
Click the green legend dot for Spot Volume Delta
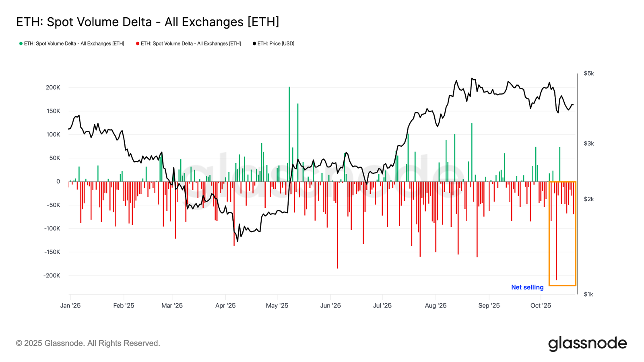coord(21,43)
